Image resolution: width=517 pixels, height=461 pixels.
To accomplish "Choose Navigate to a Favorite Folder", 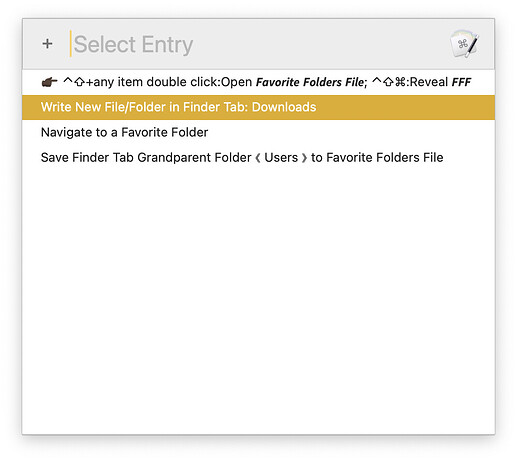I will tap(258, 132).
